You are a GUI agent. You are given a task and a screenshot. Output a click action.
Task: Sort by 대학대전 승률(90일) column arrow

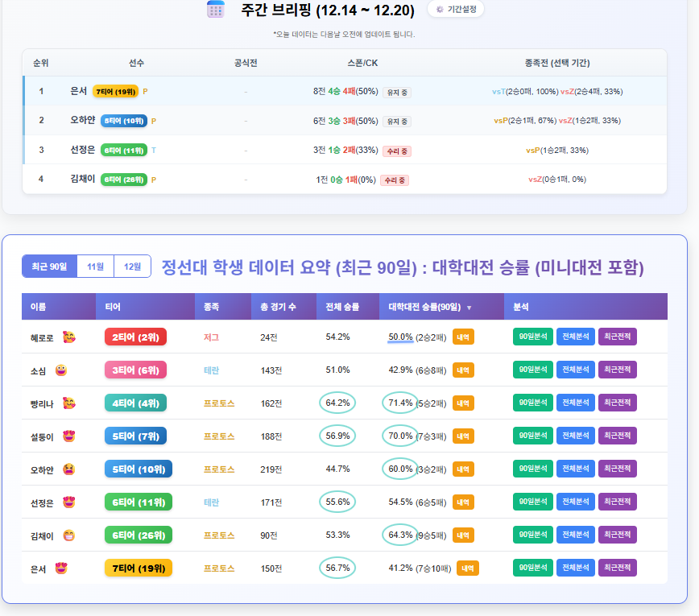tap(469, 308)
